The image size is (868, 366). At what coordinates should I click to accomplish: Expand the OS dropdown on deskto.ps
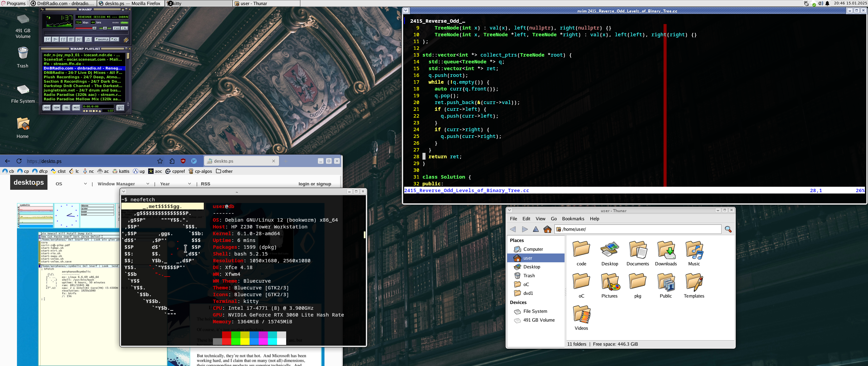pyautogui.click(x=72, y=184)
